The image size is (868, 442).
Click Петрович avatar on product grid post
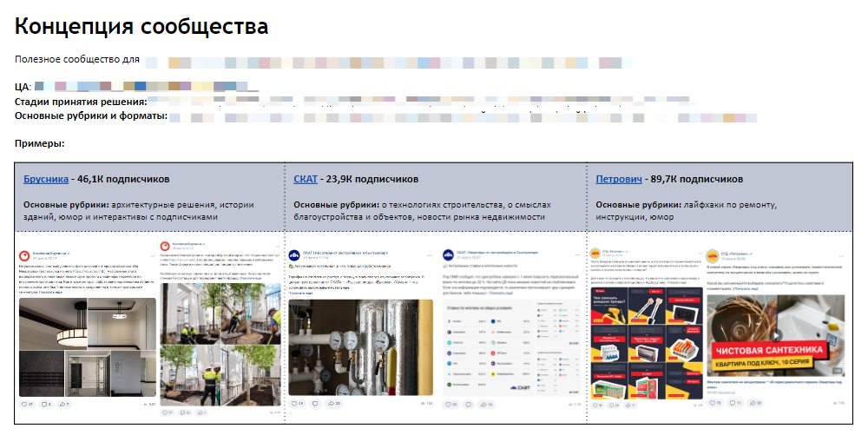pos(595,253)
